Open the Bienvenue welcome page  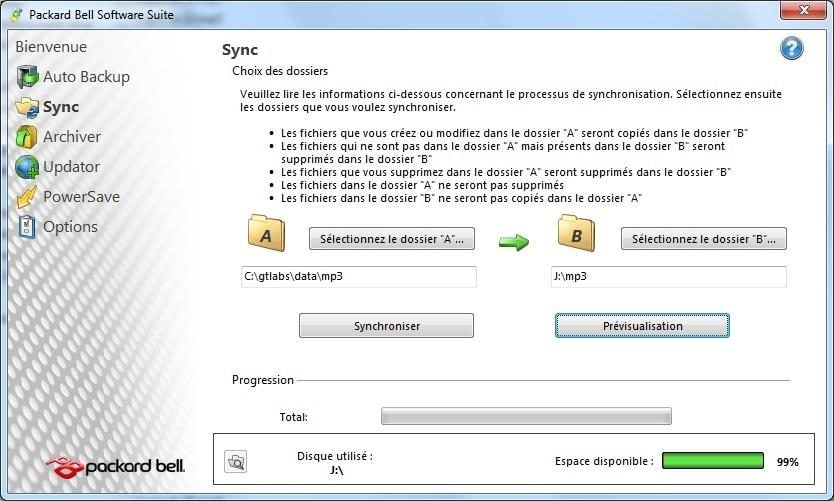click(51, 47)
